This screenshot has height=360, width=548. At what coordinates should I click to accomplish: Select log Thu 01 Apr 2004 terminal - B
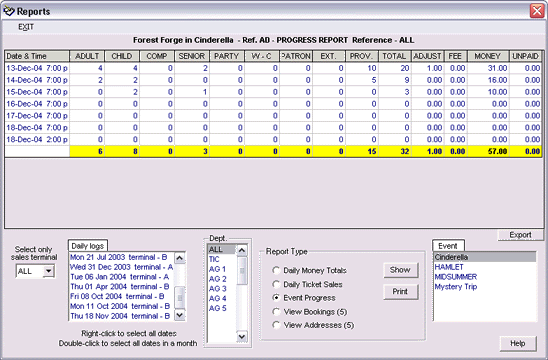coord(121,287)
